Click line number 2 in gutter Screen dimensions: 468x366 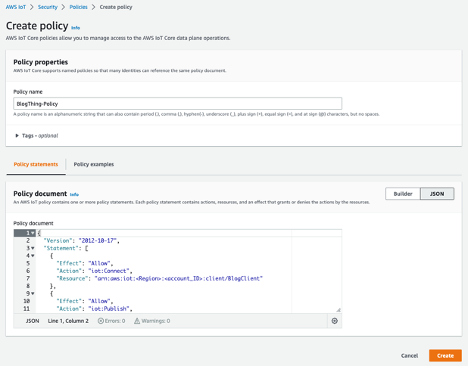28,241
